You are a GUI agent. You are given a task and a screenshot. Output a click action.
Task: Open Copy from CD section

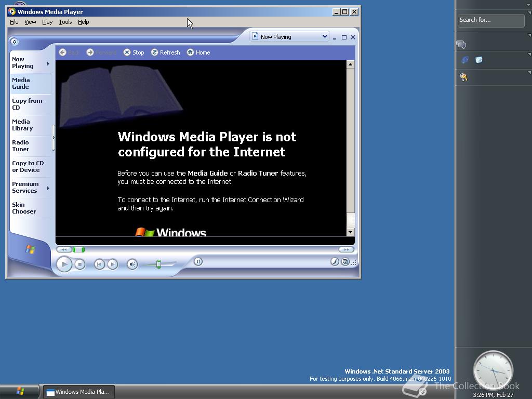[x=31, y=104]
